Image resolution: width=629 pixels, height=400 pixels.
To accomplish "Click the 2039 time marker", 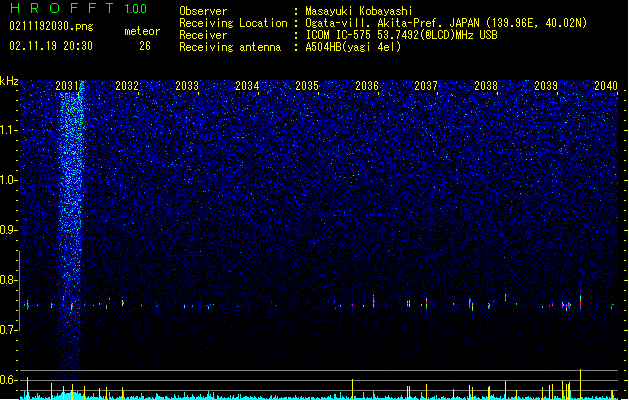I will click(x=546, y=86).
